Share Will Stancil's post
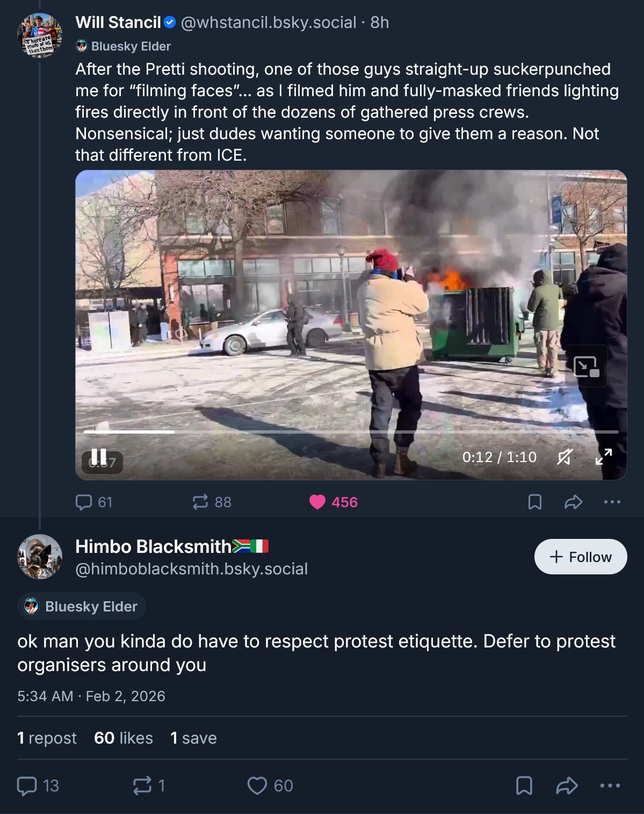Image resolution: width=644 pixels, height=814 pixels. point(574,502)
